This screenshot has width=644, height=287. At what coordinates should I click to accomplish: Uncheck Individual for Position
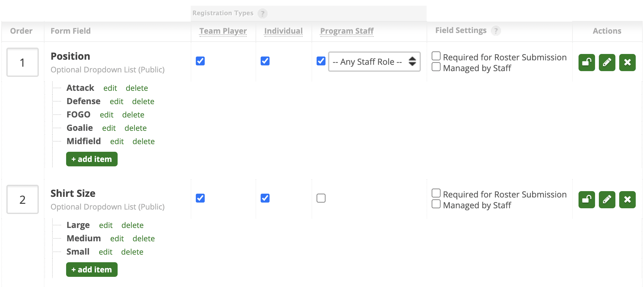265,61
